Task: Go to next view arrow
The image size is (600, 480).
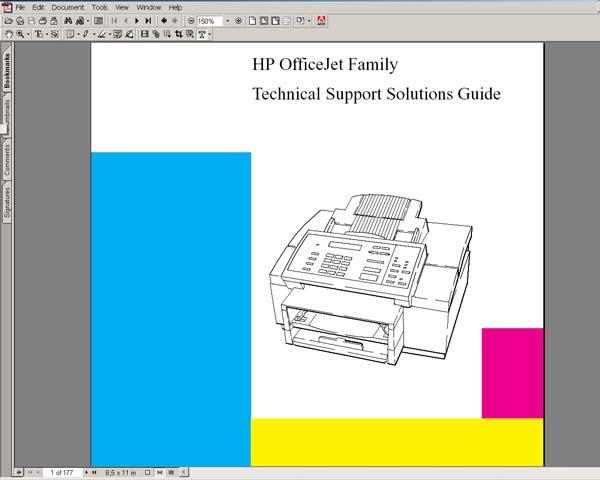Action: pos(175,21)
